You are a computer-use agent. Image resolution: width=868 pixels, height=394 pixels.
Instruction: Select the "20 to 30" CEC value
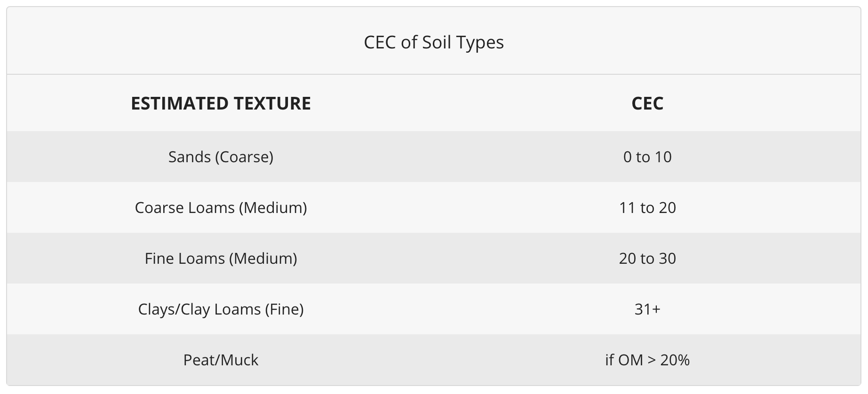pyautogui.click(x=647, y=258)
